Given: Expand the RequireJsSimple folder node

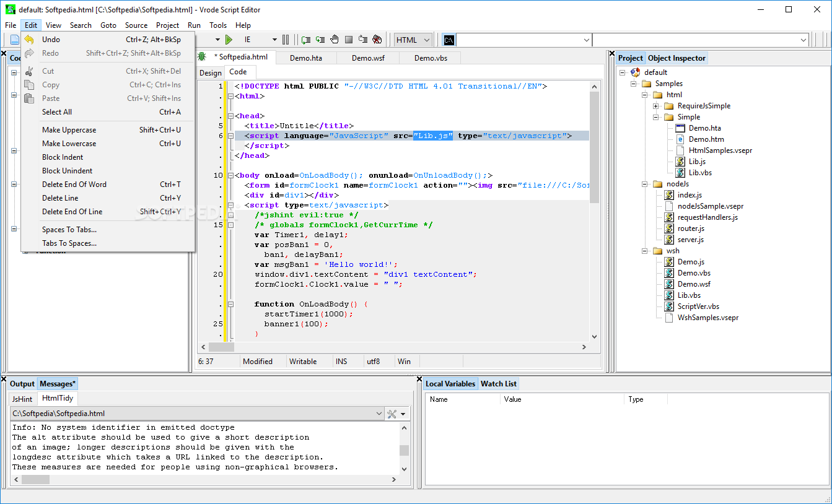Looking at the screenshot, I should (x=655, y=106).
